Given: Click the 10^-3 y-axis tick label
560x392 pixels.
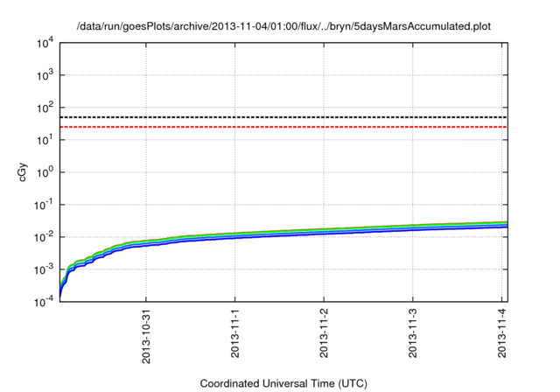Looking at the screenshot, I should point(44,269).
